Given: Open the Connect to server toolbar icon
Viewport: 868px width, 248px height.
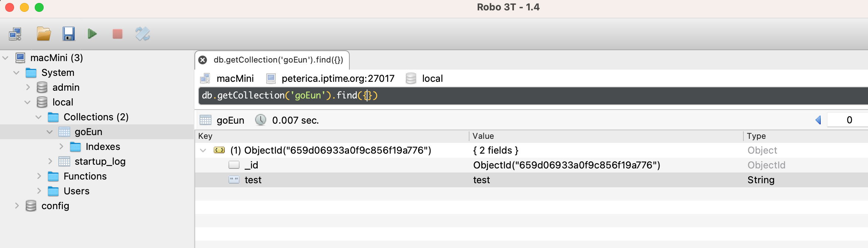Looking at the screenshot, I should pos(15,34).
